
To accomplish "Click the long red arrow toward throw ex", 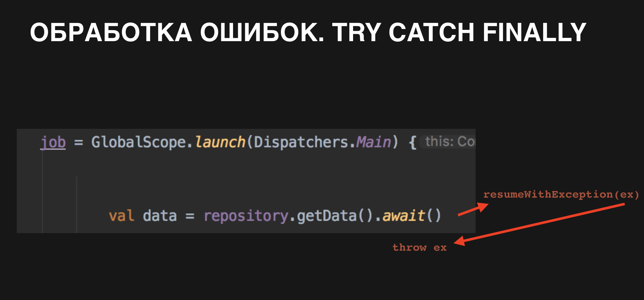I will [539, 224].
